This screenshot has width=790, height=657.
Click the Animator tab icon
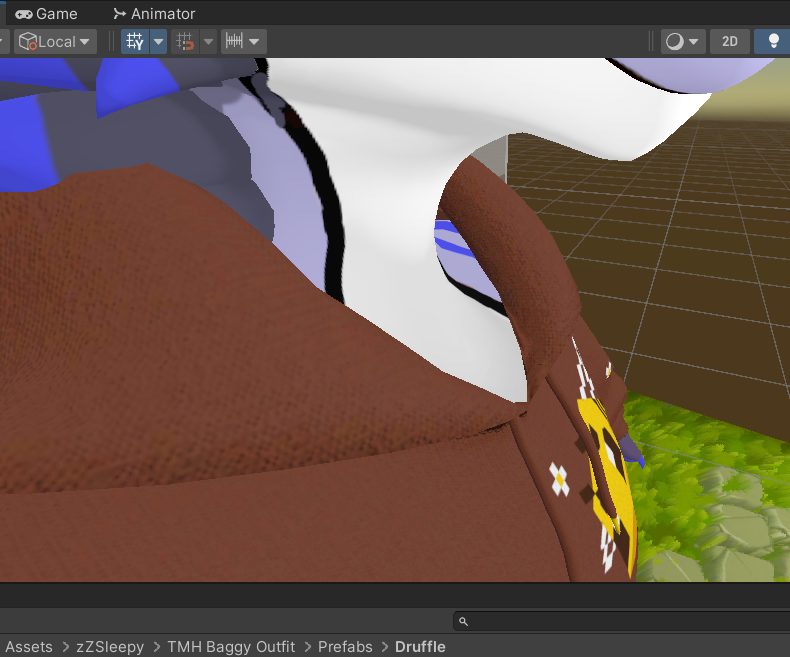[119, 14]
